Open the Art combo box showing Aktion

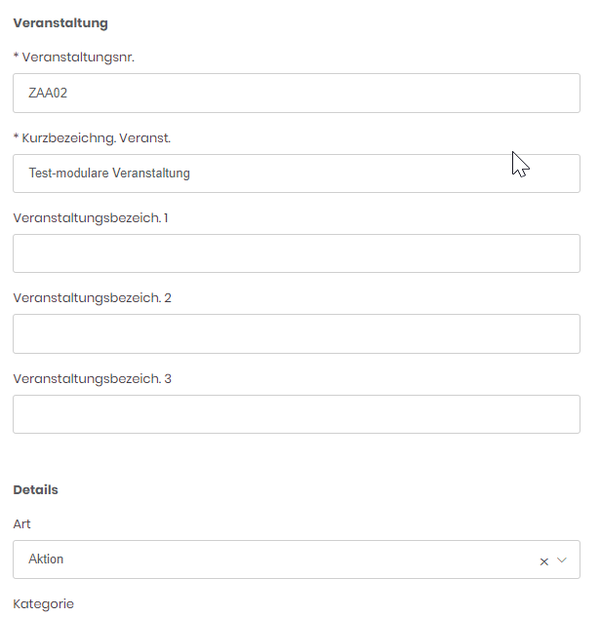296,559
